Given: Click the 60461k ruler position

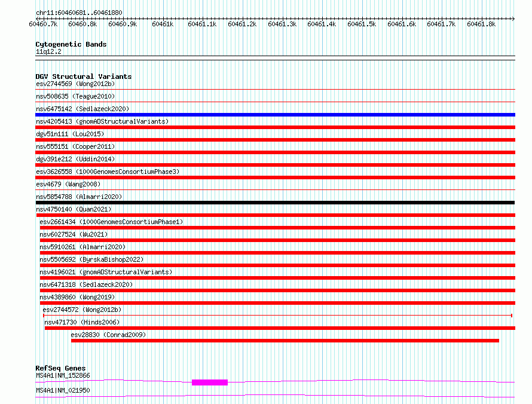Looking at the screenshot, I should [x=163, y=24].
